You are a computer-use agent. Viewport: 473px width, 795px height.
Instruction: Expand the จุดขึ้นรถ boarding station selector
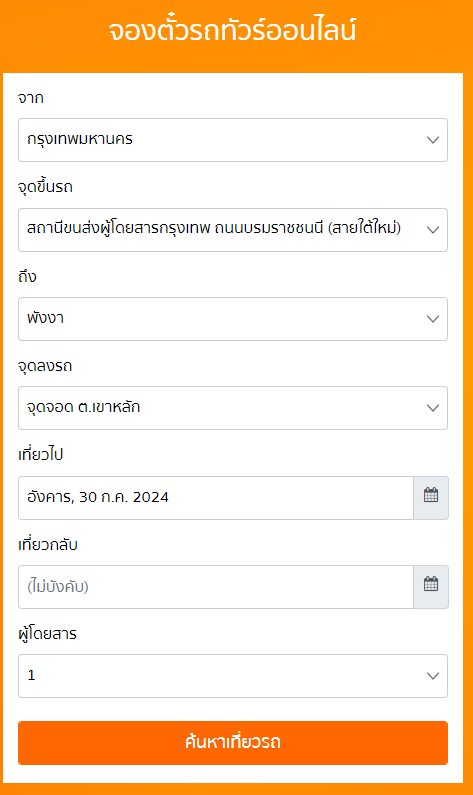click(233, 230)
